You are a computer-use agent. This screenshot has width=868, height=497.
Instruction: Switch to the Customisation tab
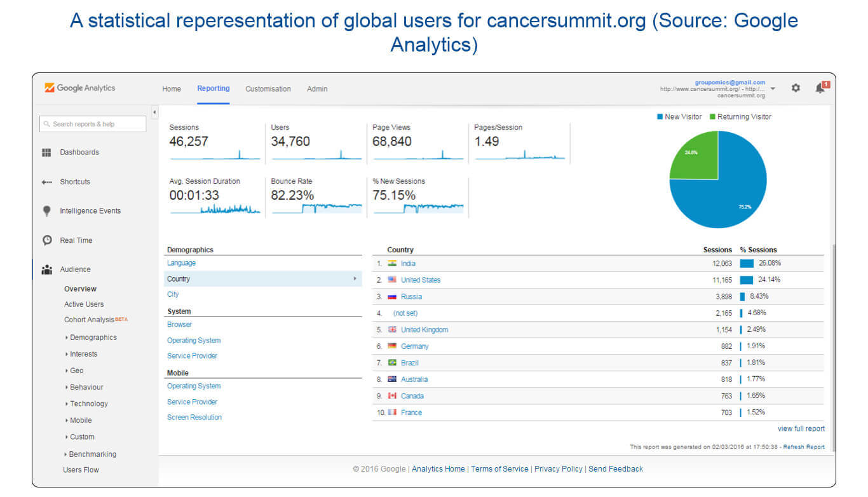[x=268, y=89]
